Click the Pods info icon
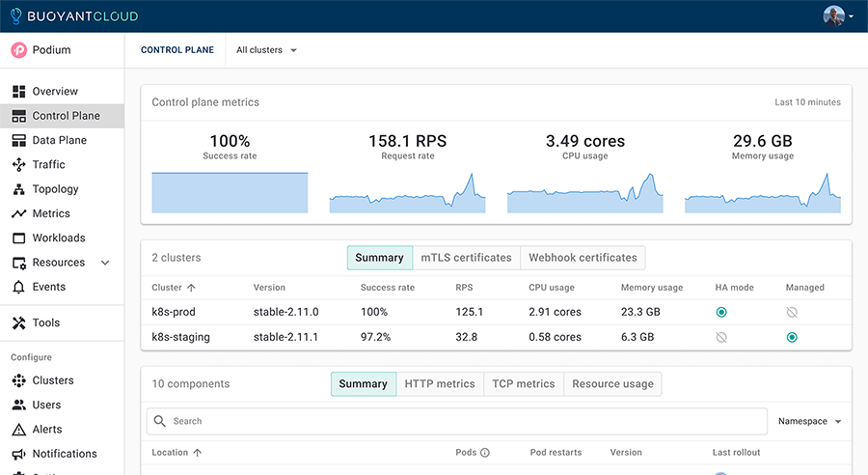The image size is (868, 475). click(x=485, y=453)
